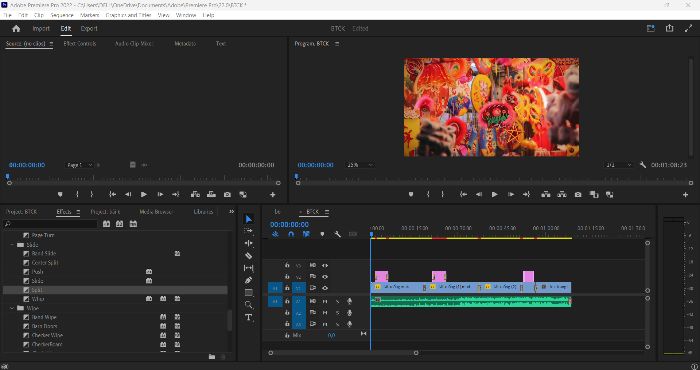Open playback resolution dropdown in Program monitor
700x370 pixels.
pyautogui.click(x=619, y=165)
